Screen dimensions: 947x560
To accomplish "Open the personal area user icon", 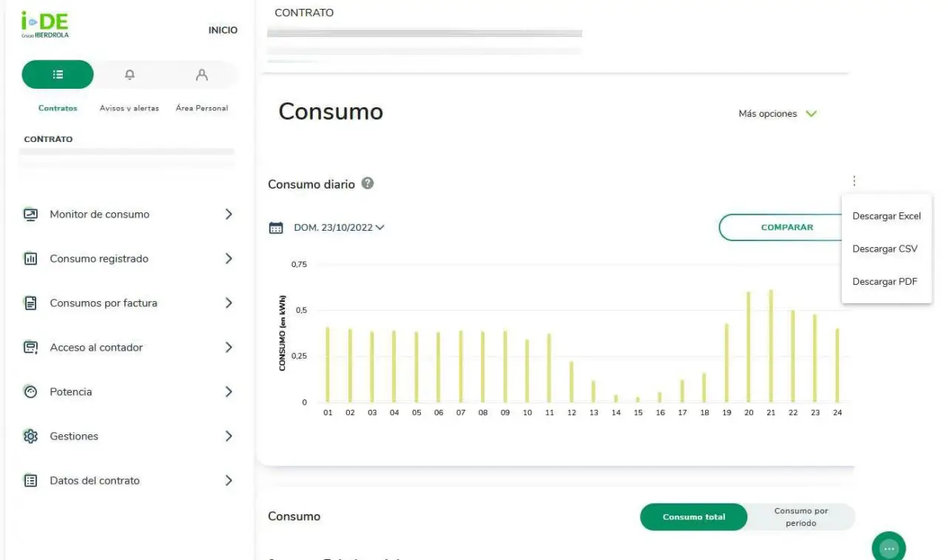I will pyautogui.click(x=201, y=75).
